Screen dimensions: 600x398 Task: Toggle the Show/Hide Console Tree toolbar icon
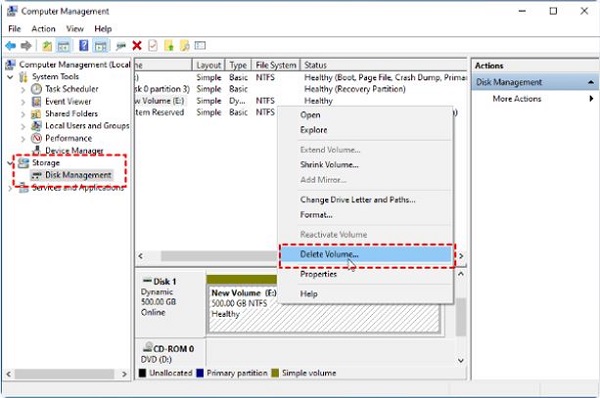[64, 46]
